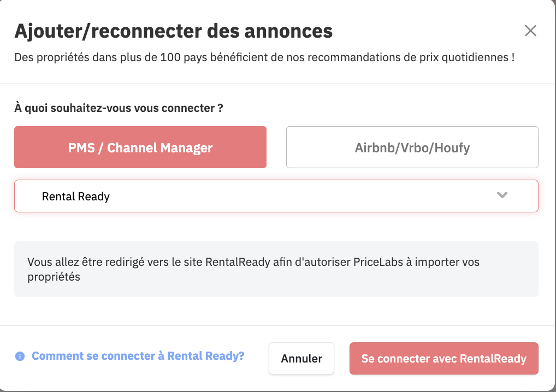Click the Annuler button
Image resolution: width=556 pixels, height=392 pixels.
point(301,358)
